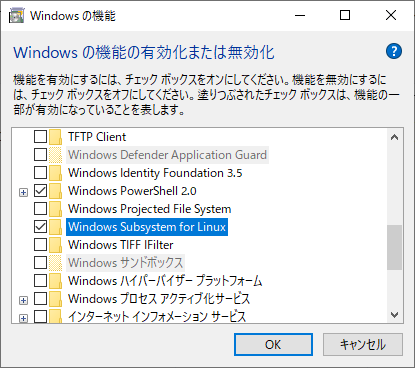
Task: Click the folder icon next to Windows TIFF IFilter
Action: [55, 245]
